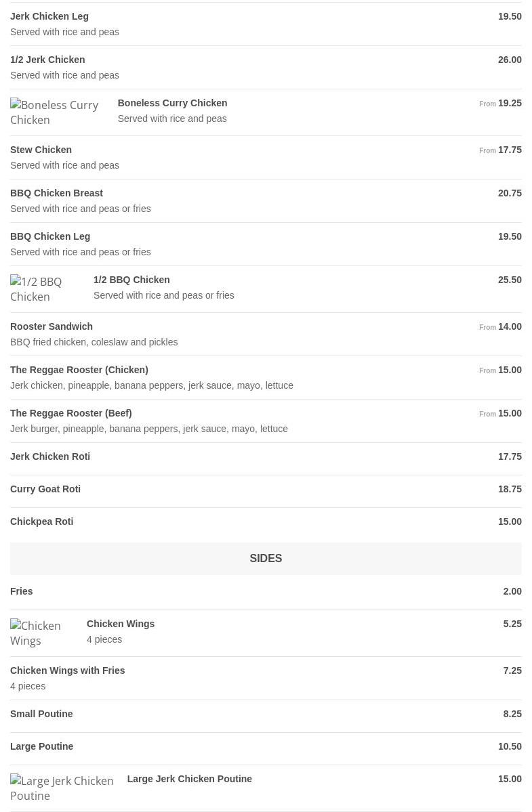The height and width of the screenshot is (812, 532).
Task: Select the Curry Goat Roti item
Action: (x=45, y=489)
